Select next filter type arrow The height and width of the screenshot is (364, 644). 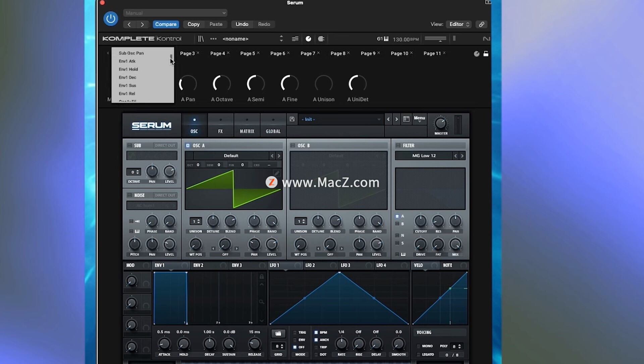462,156
